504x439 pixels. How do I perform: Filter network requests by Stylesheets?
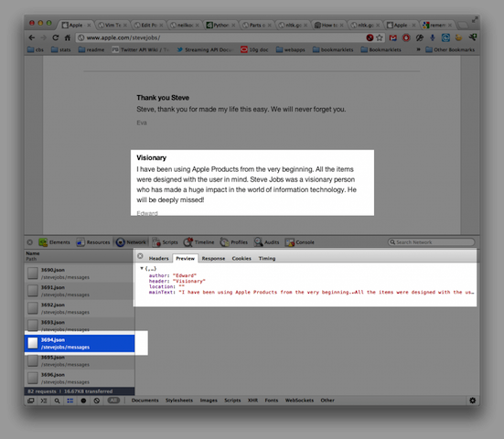coord(179,401)
